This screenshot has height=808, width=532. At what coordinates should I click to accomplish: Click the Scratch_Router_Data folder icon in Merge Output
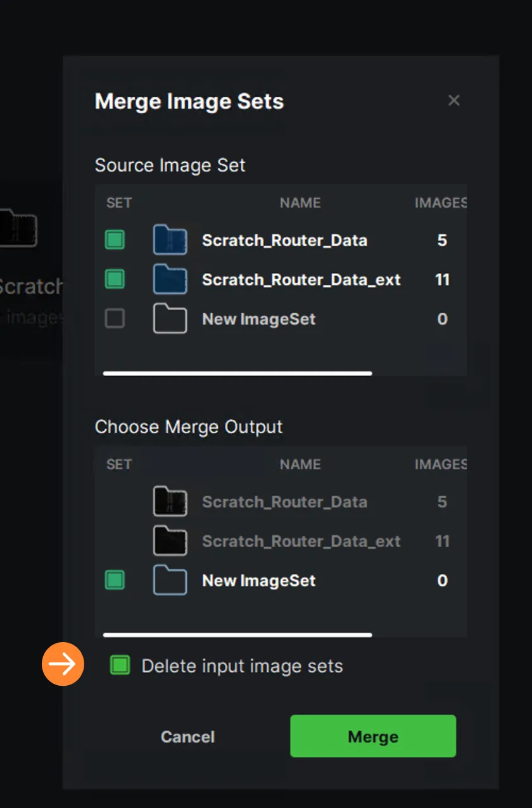point(170,502)
